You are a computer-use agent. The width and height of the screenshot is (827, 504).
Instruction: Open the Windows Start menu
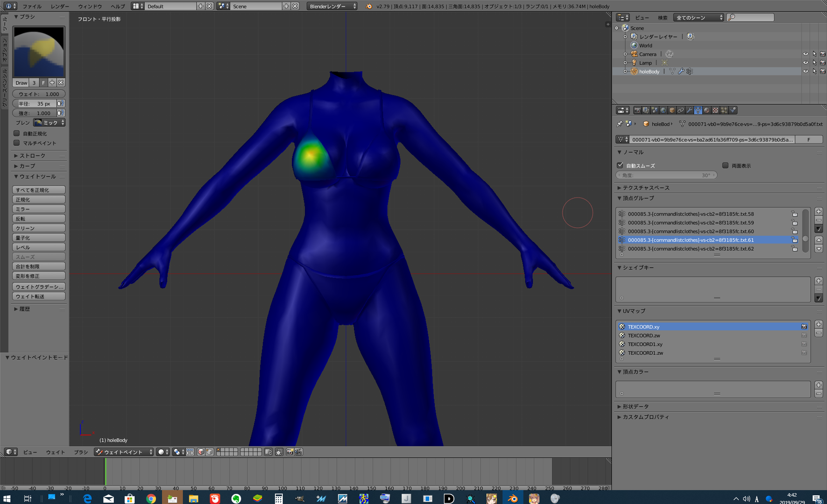pyautogui.click(x=7, y=498)
